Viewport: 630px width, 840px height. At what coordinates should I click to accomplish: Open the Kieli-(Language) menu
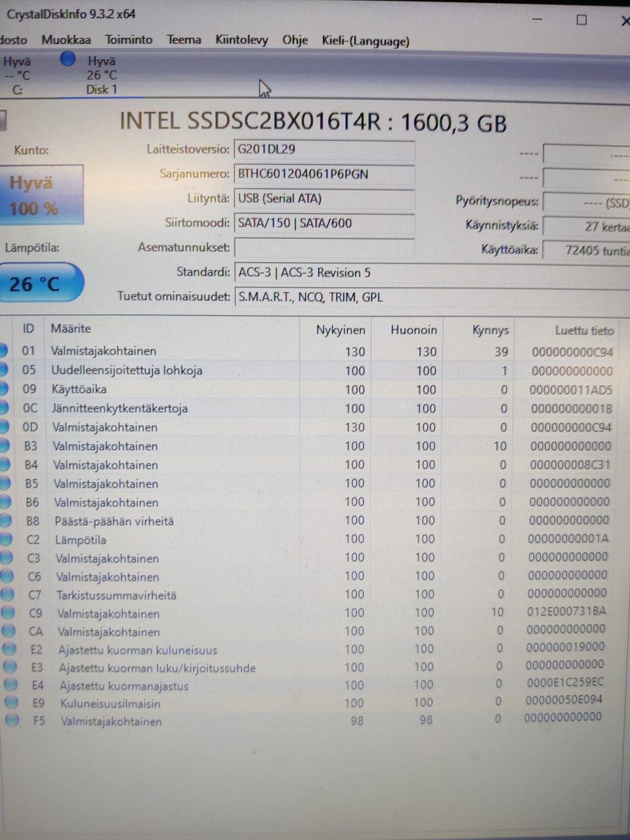point(366,41)
